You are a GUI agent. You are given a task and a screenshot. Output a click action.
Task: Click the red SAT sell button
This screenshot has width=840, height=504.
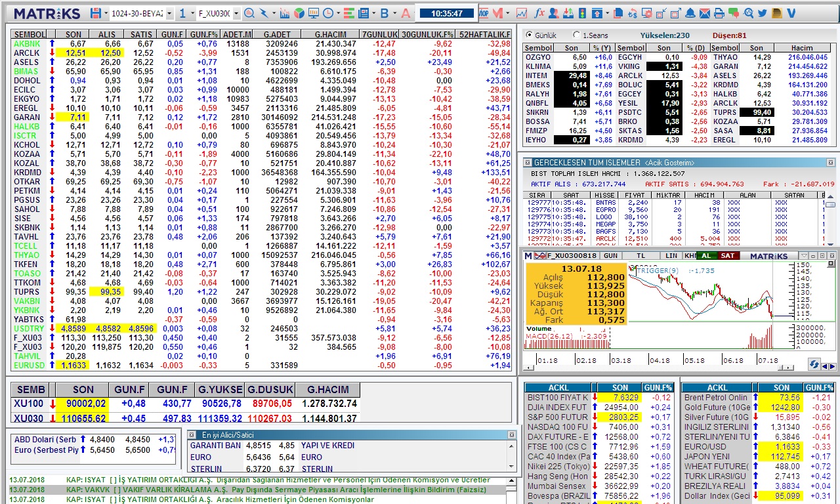coord(728,255)
